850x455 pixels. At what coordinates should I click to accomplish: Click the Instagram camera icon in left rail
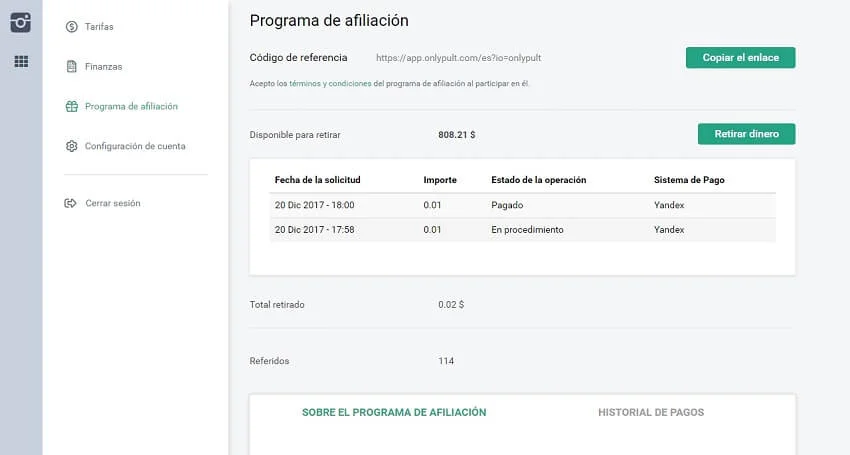point(21,22)
